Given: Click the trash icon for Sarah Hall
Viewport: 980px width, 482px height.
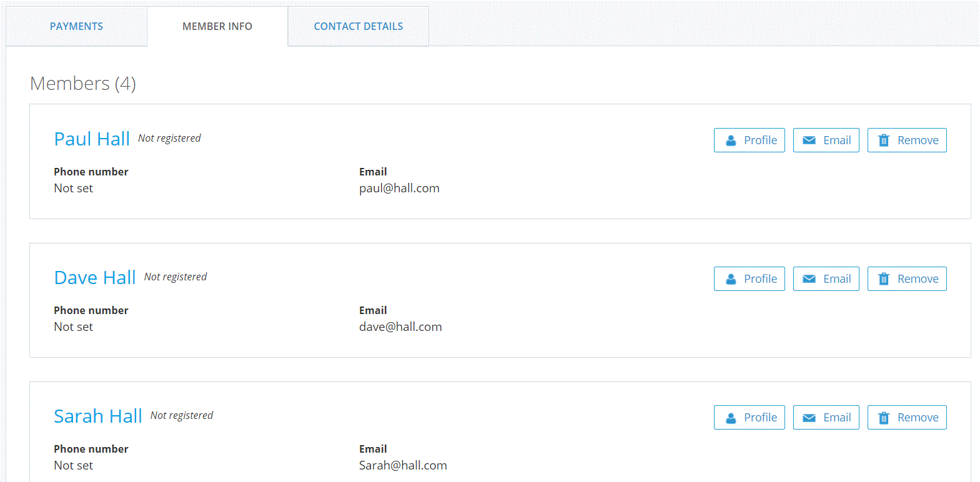Looking at the screenshot, I should [x=884, y=418].
